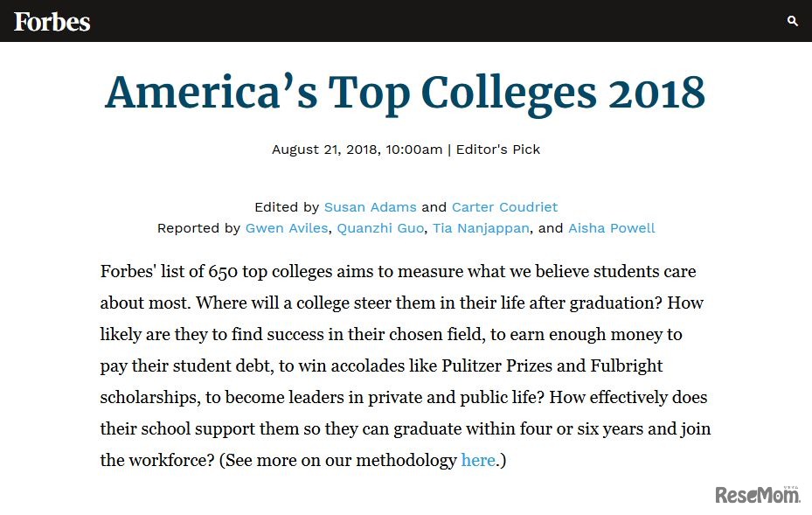Image resolution: width=812 pixels, height=515 pixels.
Task: Click the "Editor's Pick" label
Action: click(x=498, y=150)
